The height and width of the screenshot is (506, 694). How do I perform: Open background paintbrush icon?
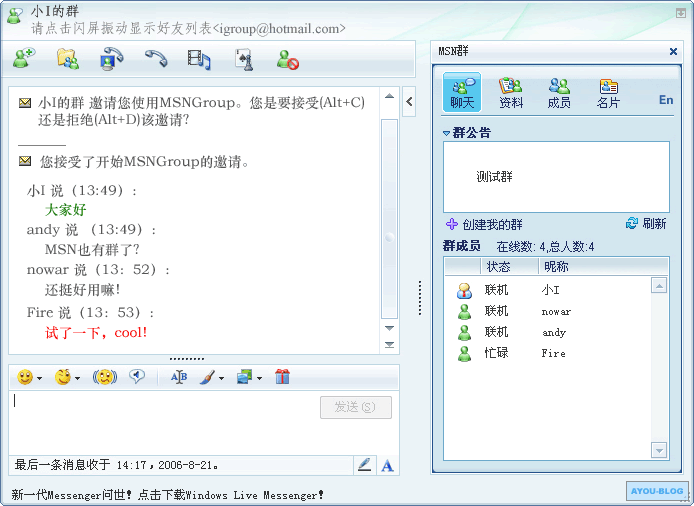click(207, 377)
